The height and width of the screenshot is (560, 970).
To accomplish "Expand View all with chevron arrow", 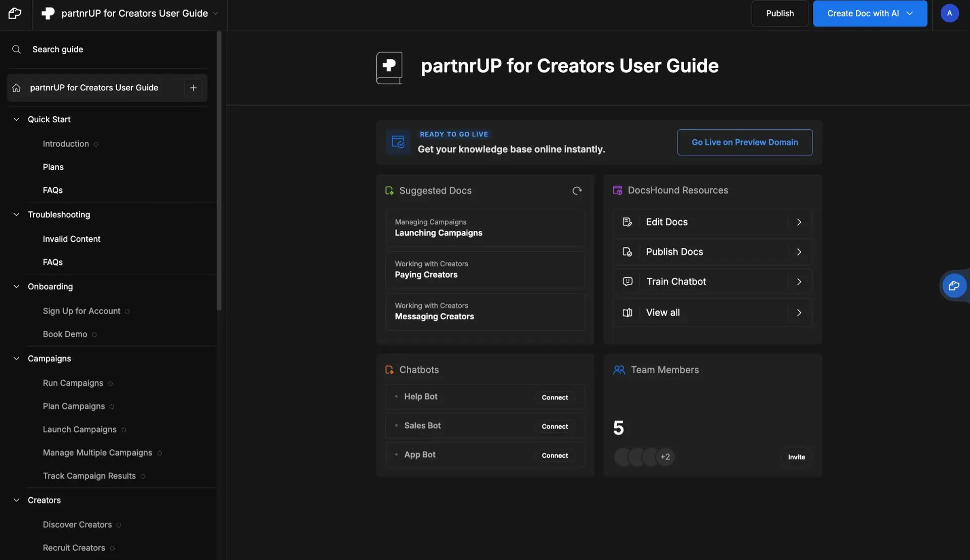I will 799,313.
